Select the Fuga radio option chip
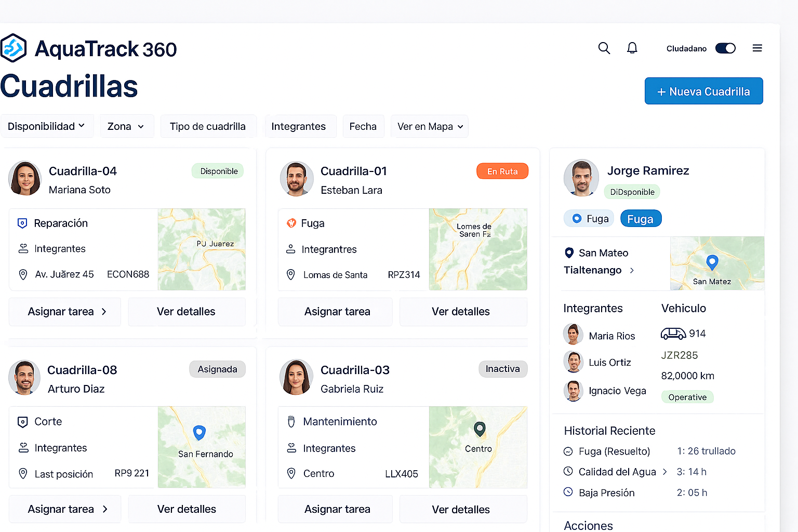Viewport: 798px width, 532px height. click(589, 219)
